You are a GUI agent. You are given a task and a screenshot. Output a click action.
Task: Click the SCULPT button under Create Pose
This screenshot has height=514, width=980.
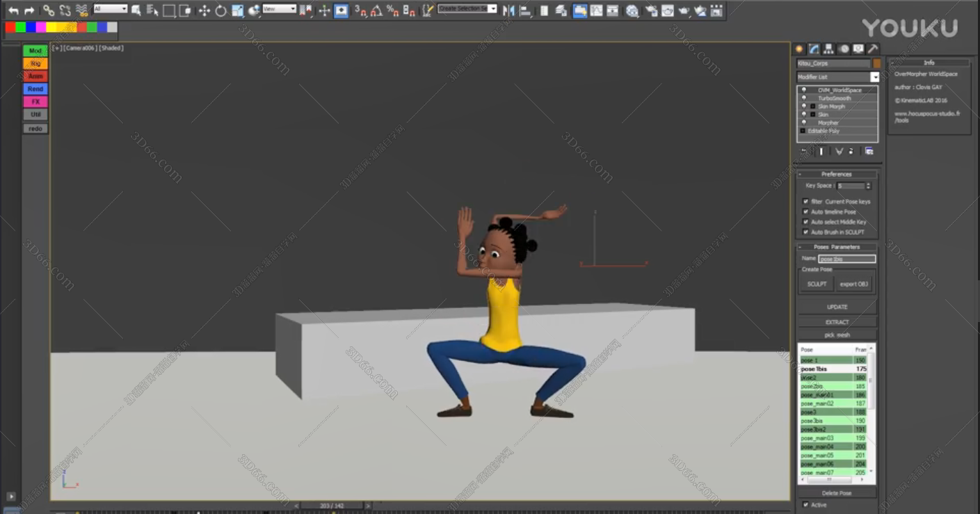[816, 284]
